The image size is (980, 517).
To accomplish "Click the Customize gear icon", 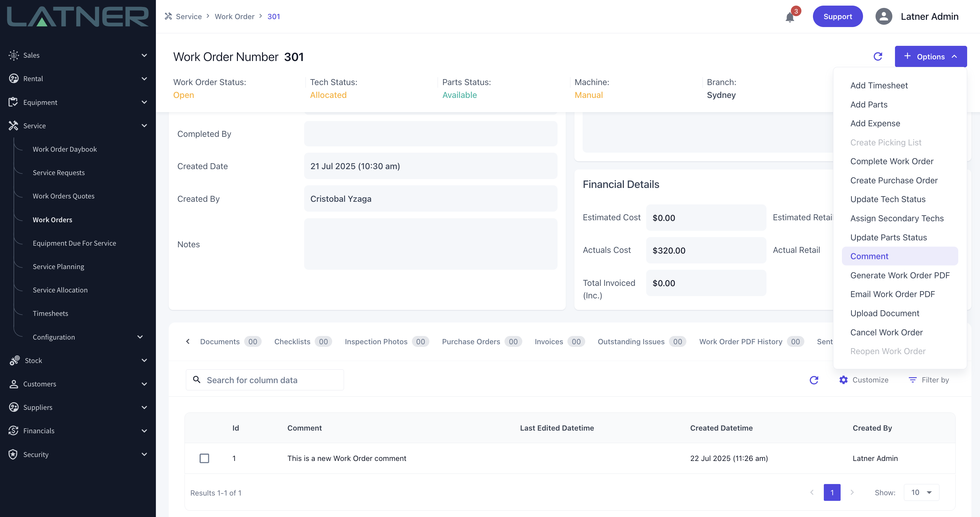I will coord(844,380).
